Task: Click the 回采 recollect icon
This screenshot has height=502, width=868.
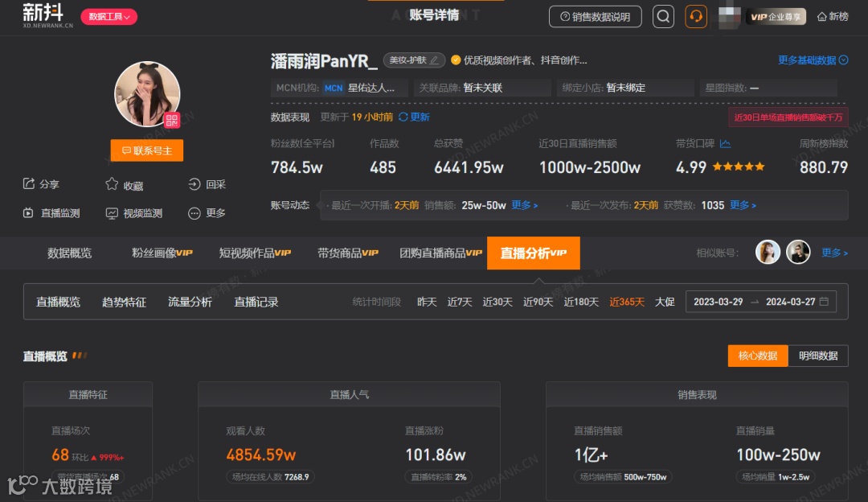Action: tap(194, 184)
